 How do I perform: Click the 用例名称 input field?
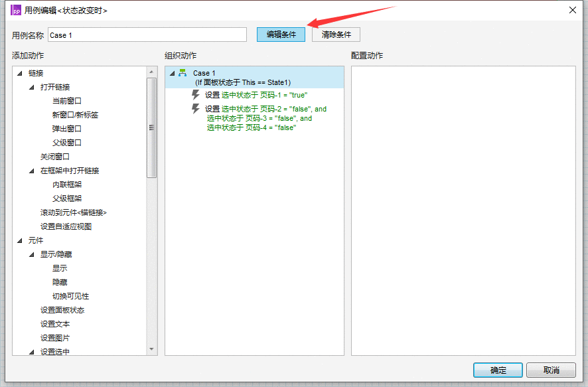(147, 35)
